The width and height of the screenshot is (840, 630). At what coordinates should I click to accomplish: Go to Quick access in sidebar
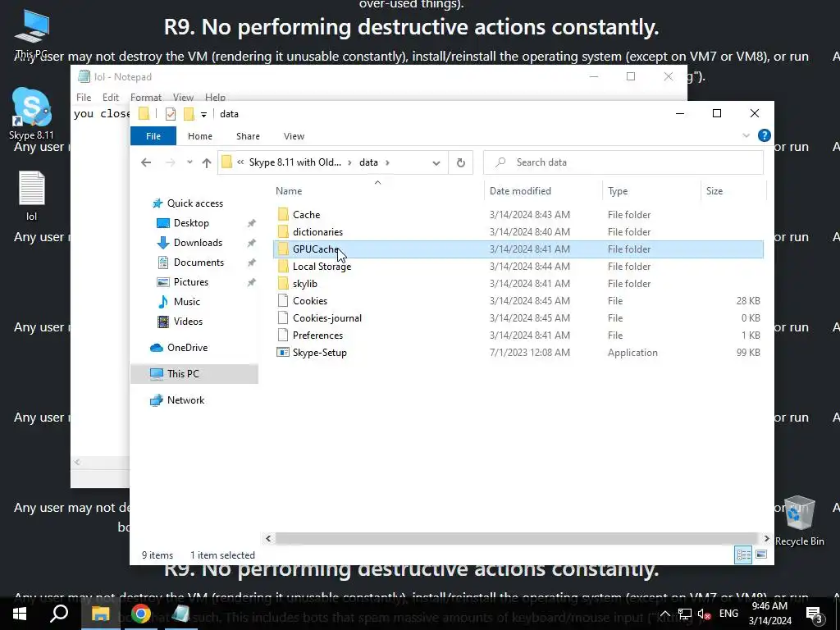(194, 203)
